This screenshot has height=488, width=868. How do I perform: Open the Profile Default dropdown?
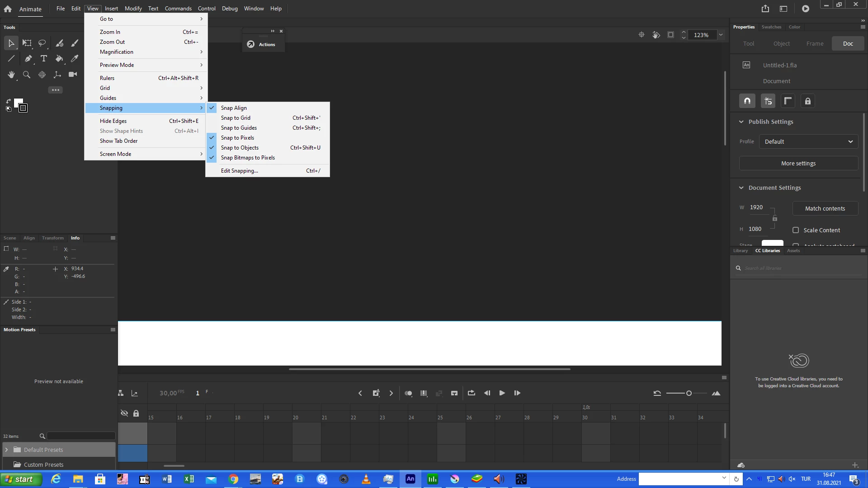point(808,141)
